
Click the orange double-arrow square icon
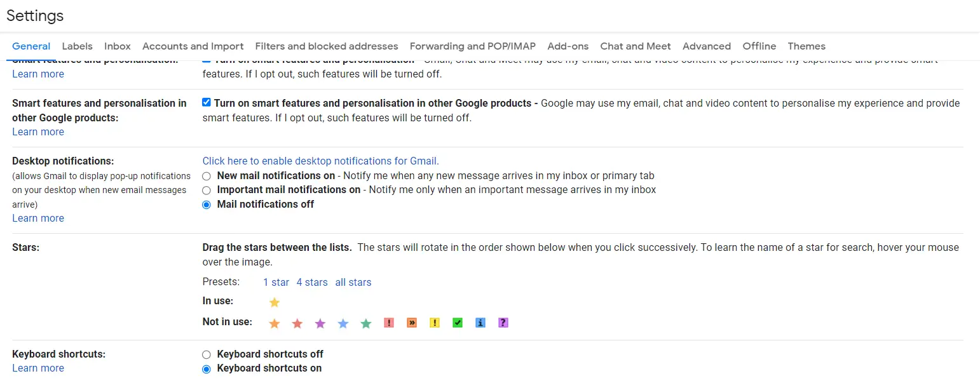(411, 323)
